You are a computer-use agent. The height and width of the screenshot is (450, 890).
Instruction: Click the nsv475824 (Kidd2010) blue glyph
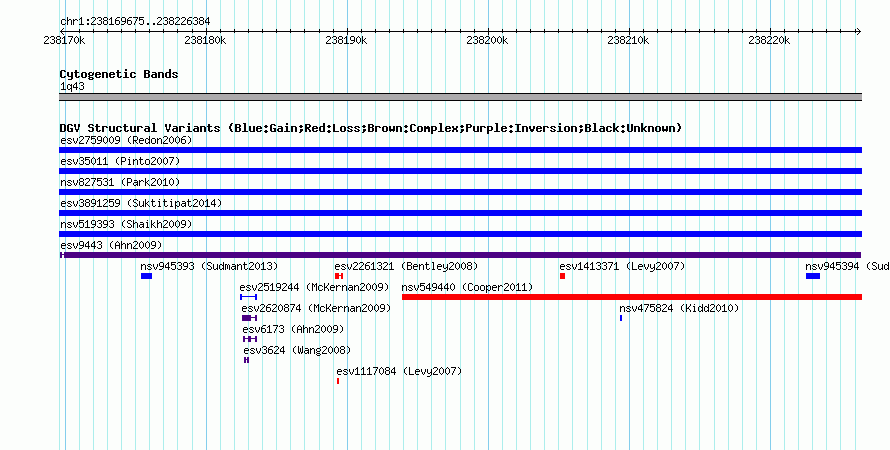click(621, 318)
